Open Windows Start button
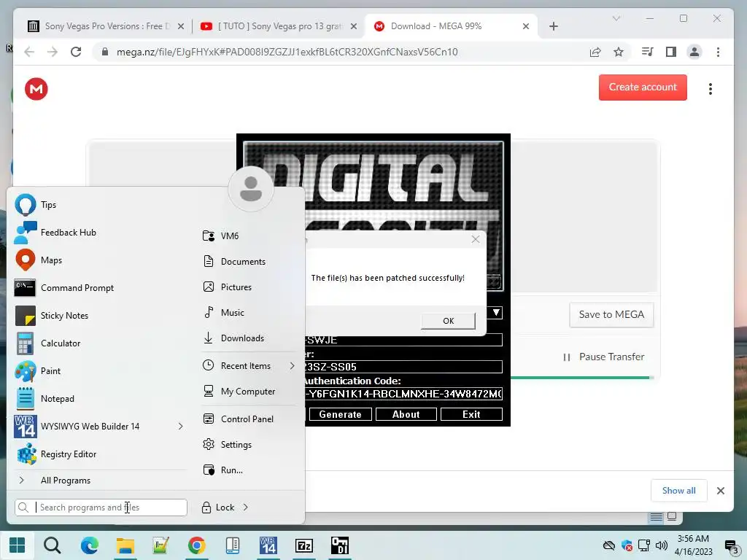Screen dimensions: 747x560 pos(18,545)
